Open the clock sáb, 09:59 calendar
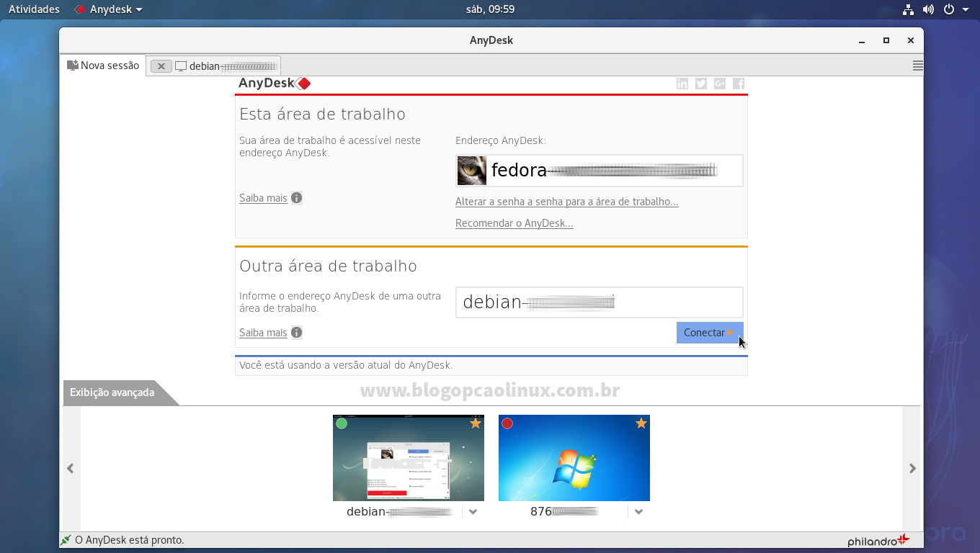 490,9
